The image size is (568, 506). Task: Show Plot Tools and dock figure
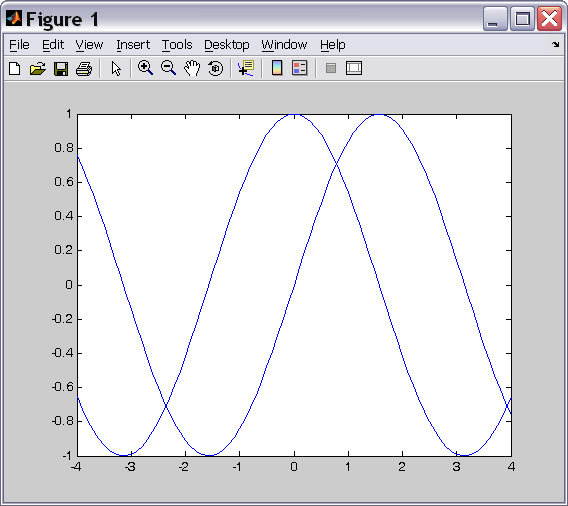[x=354, y=68]
